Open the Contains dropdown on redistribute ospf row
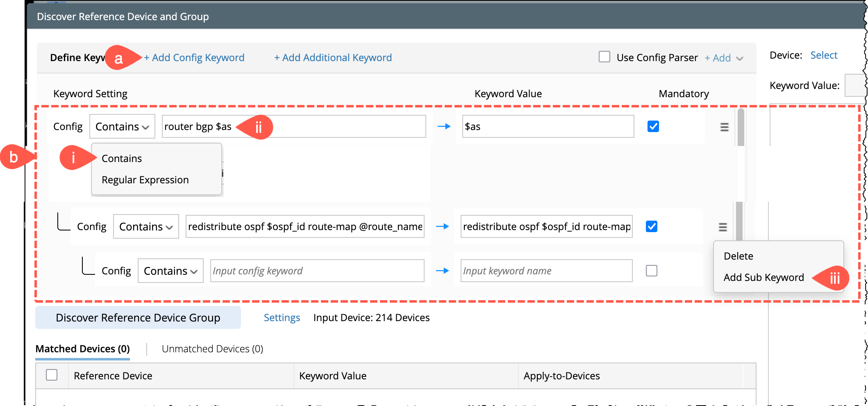 click(146, 227)
